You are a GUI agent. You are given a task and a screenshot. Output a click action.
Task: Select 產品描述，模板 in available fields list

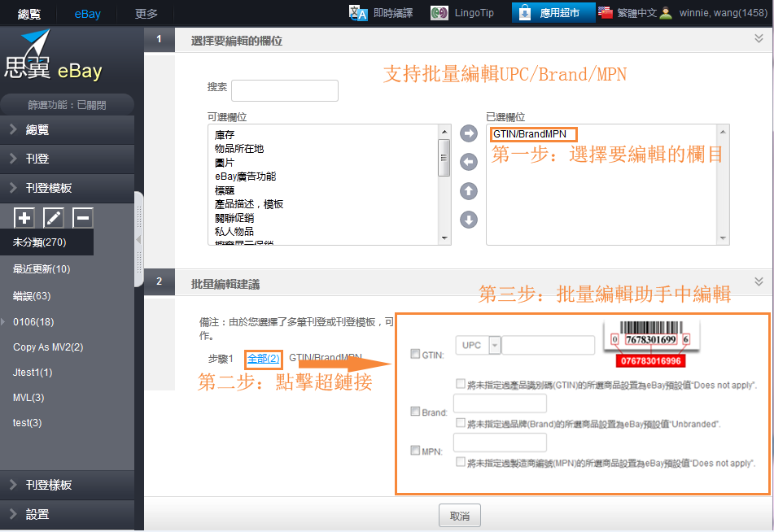249,204
